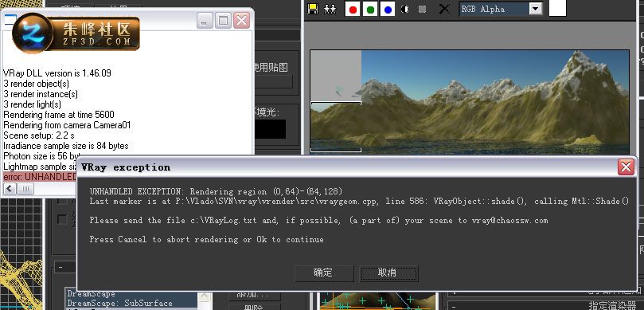This screenshot has width=644, height=310.
Task: Click the save image floppy disk icon
Action: coord(313,9)
